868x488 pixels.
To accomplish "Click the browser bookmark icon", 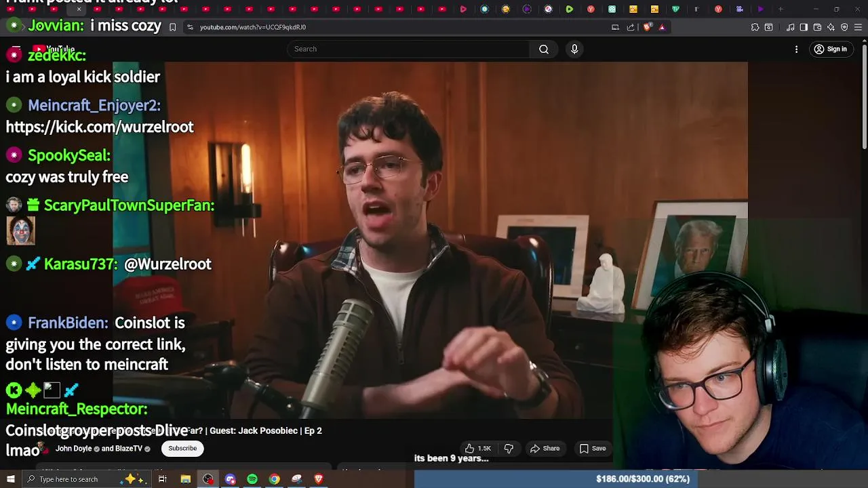I will click(x=173, y=27).
